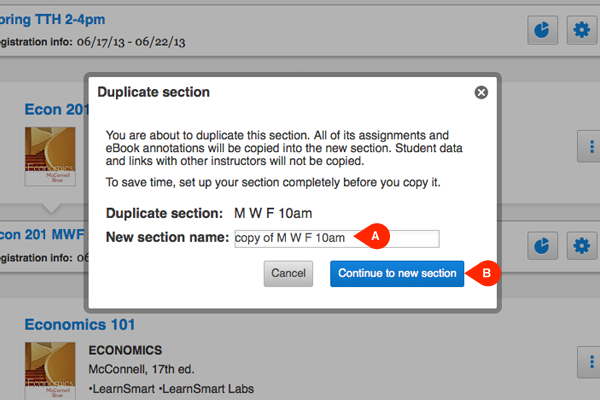
Task: View pie chart report for Econ 201 MWF
Action: [543, 245]
